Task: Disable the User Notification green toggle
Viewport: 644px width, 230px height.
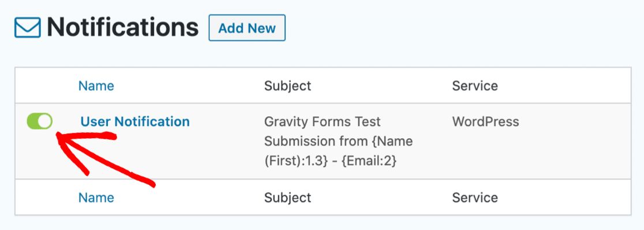Action: [x=39, y=121]
